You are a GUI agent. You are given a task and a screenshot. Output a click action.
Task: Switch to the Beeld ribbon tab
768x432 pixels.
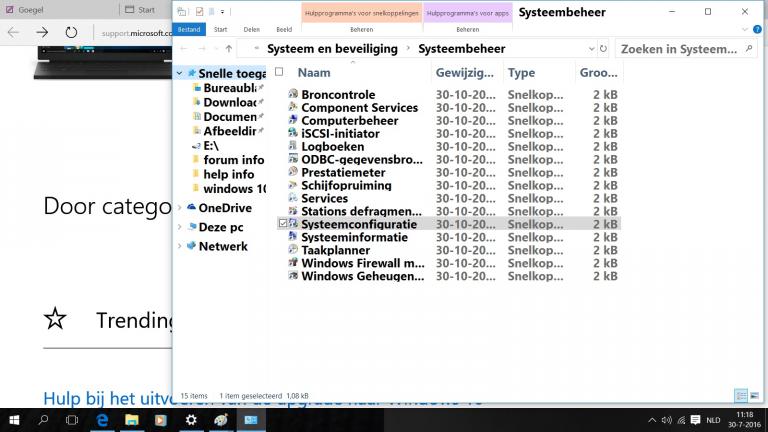pos(284,30)
